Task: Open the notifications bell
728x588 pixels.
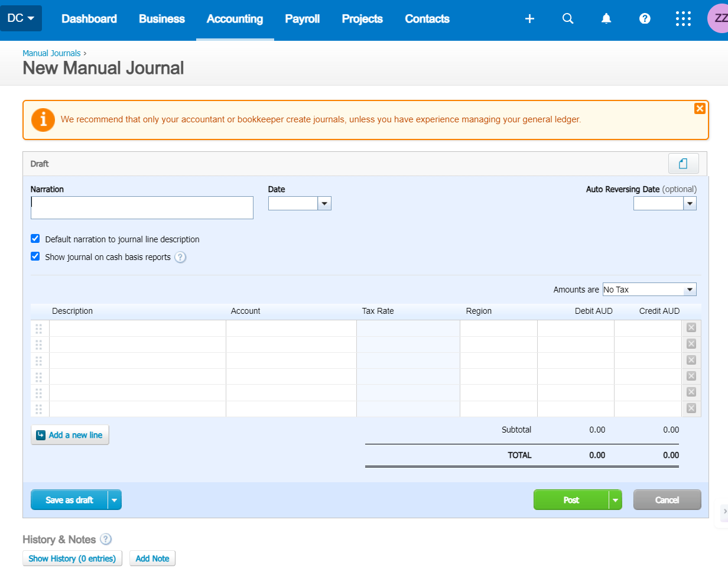Action: (606, 19)
